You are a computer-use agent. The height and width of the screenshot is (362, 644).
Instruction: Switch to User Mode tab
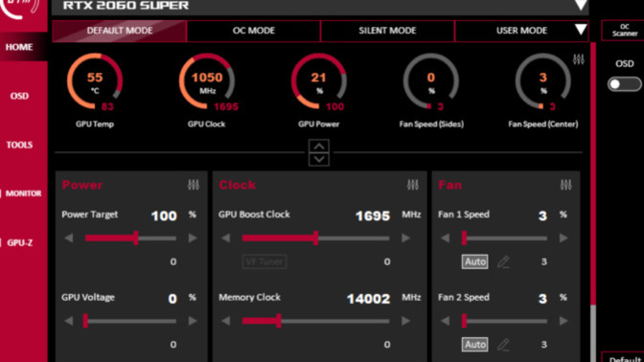tap(521, 31)
